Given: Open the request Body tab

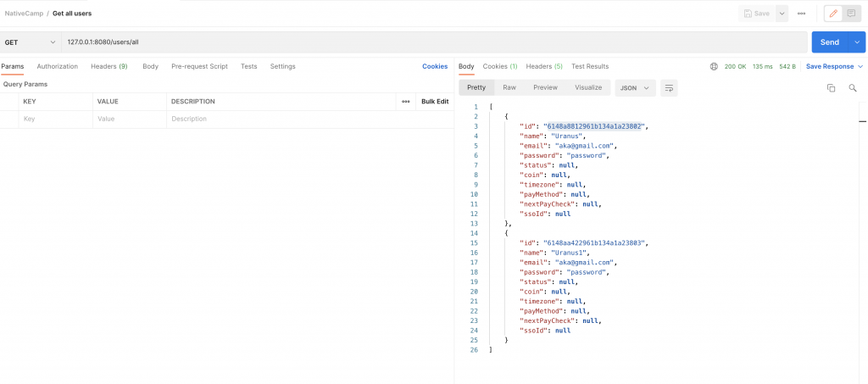Looking at the screenshot, I should pos(150,66).
